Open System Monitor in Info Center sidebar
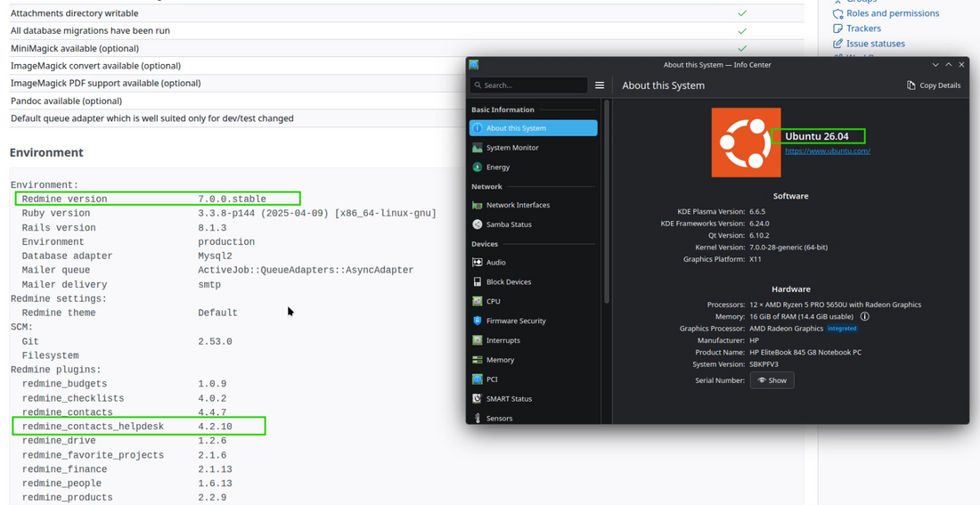The width and height of the screenshot is (980, 505). (x=533, y=148)
